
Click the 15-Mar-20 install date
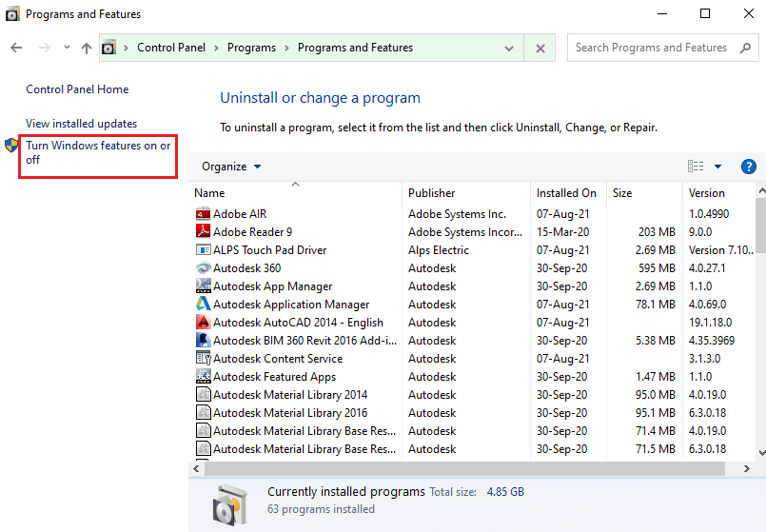[x=562, y=231]
